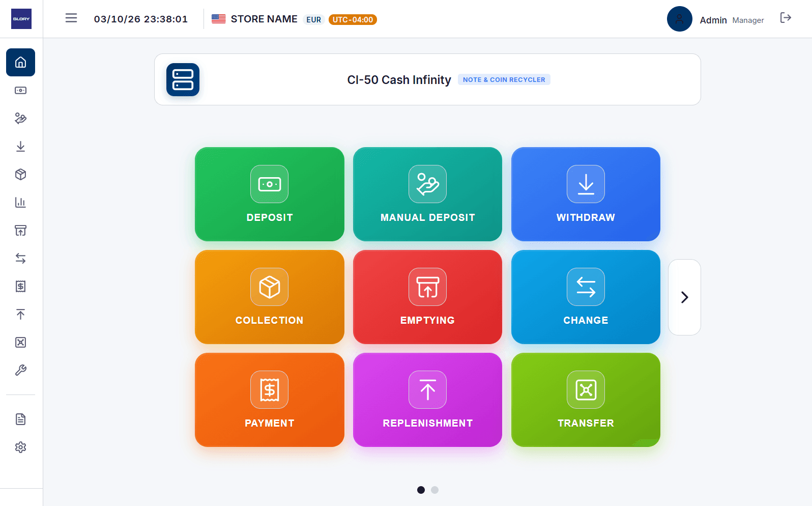Click the CI-50 Cash Infinity title
812x506 pixels.
[399, 80]
